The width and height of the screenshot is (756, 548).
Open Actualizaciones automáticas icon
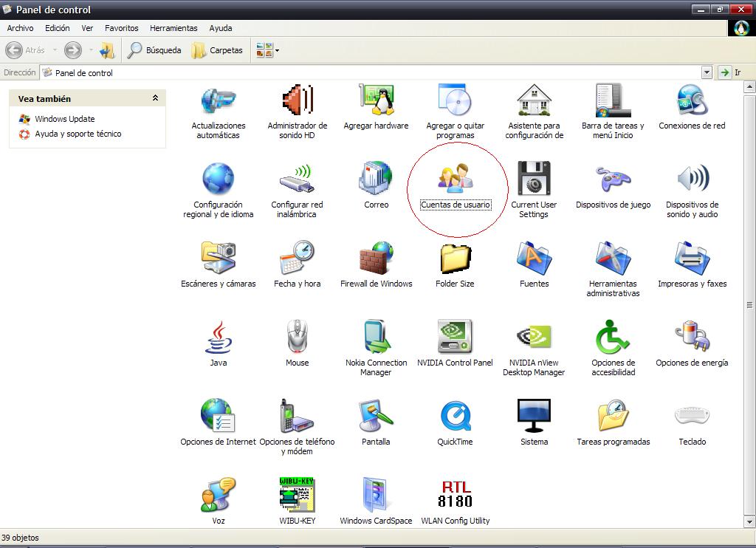tap(218, 100)
